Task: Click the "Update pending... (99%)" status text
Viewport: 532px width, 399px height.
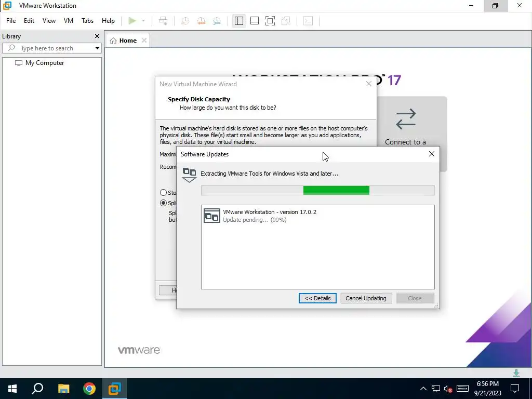Action: coord(255,220)
